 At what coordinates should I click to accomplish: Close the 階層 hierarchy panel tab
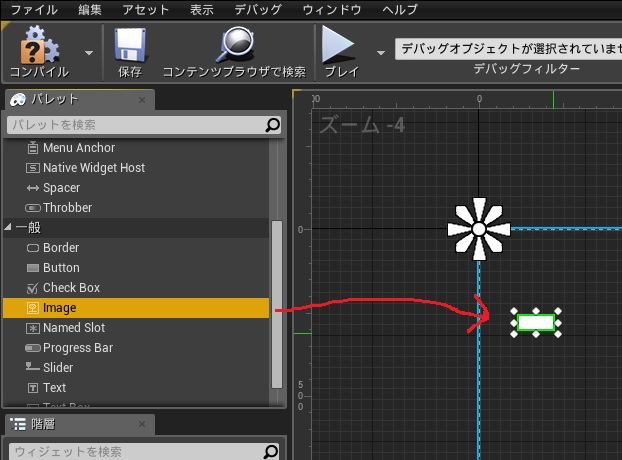[x=142, y=424]
